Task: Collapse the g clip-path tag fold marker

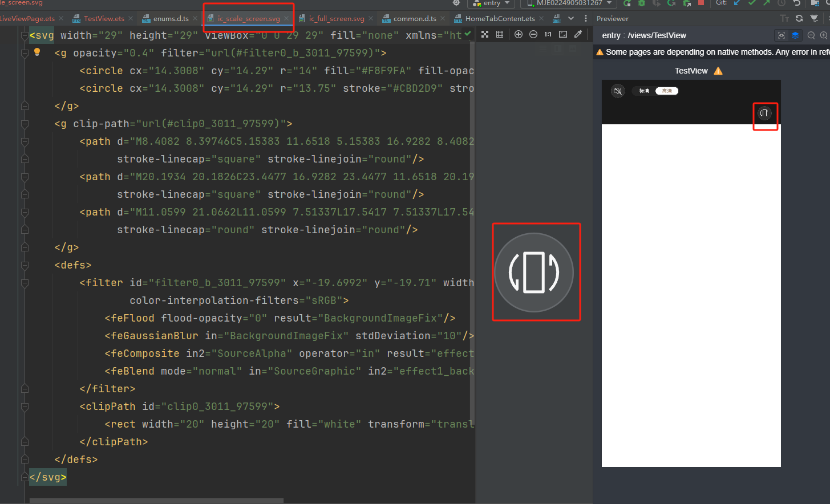Action: 25,124
